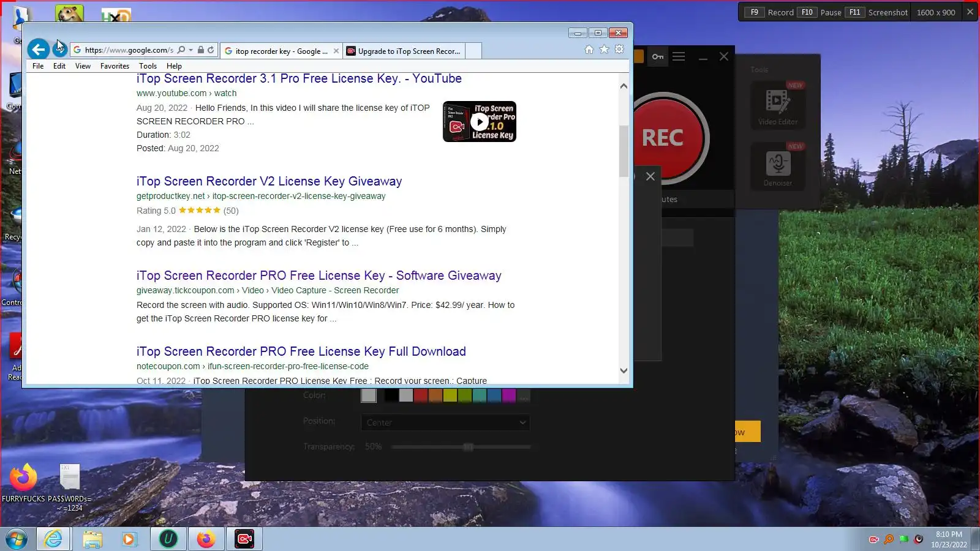Screen dimensions: 980x551
Task: Click the Start button on the taskbar
Action: (17, 539)
